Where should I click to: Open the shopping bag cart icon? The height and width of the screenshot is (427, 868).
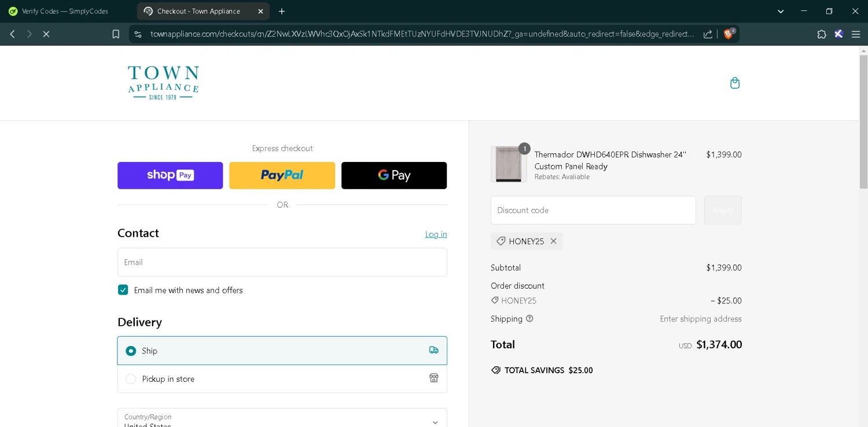(x=735, y=83)
